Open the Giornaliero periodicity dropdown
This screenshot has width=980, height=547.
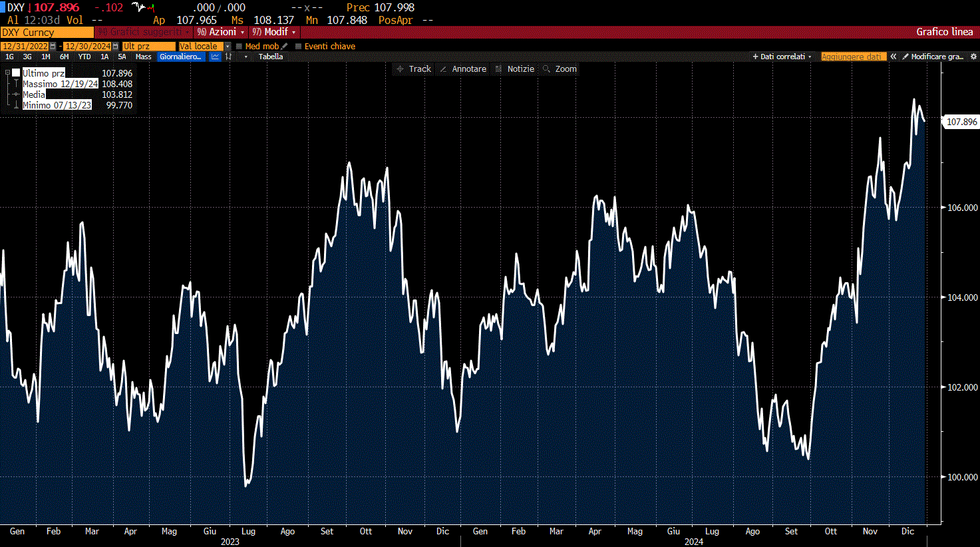coord(180,57)
